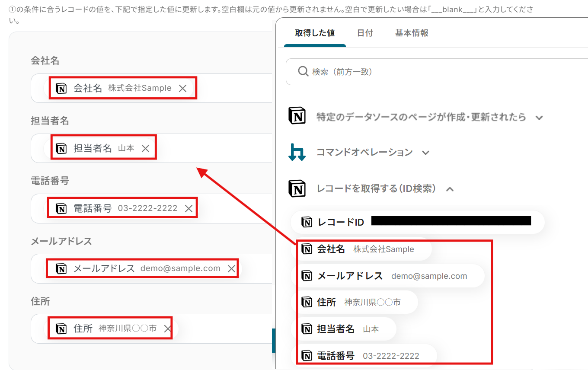588x370 pixels.
Task: Expand the コマンドオペレーション section chevron
Action: 425,153
